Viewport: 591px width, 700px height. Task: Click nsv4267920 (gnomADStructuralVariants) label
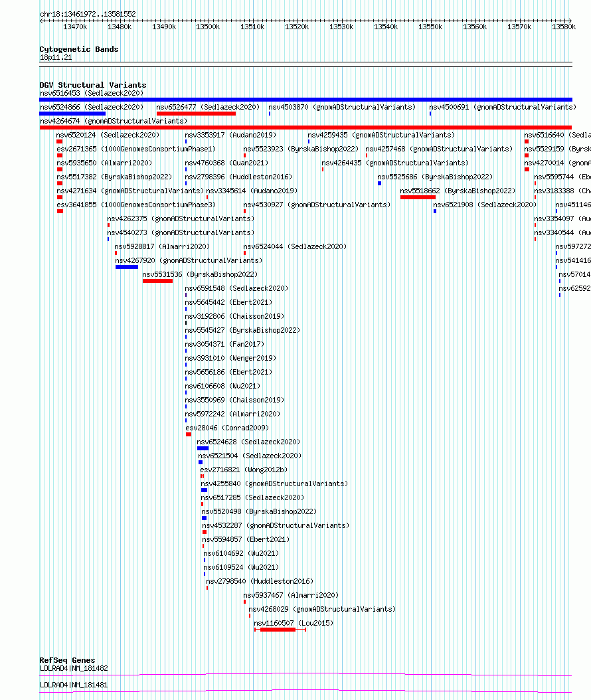pyautogui.click(x=189, y=260)
